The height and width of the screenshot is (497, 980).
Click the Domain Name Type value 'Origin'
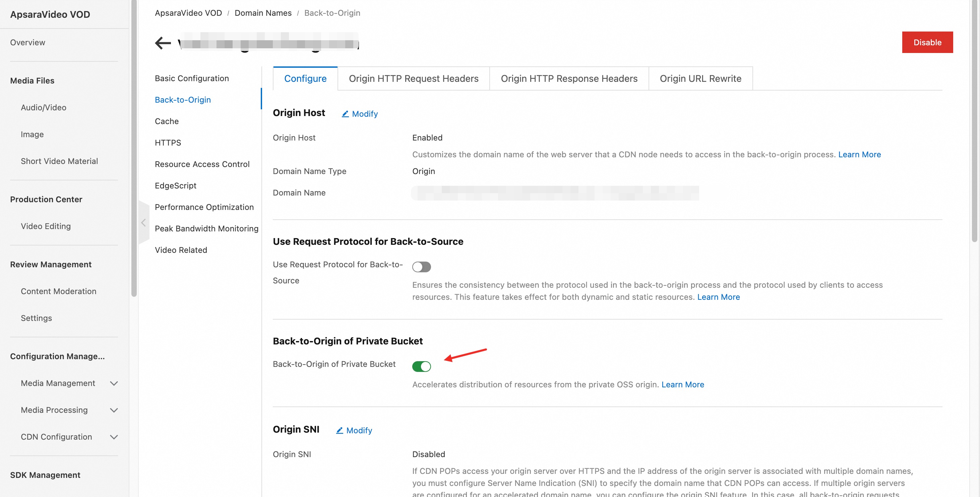point(423,171)
